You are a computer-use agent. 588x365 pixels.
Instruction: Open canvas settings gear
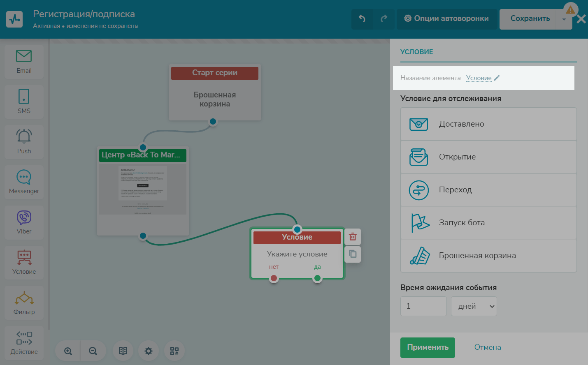(149, 351)
